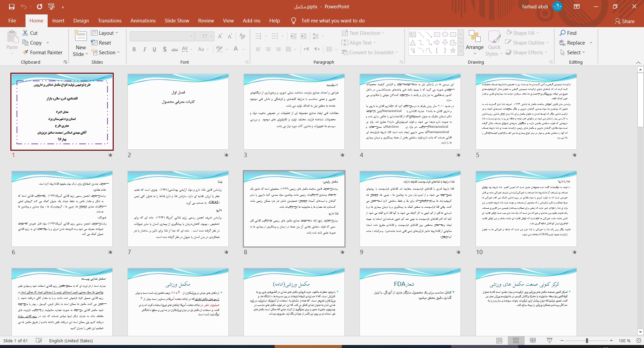This screenshot has height=348, width=644.
Task: Click the Share button
Action: coord(625,21)
